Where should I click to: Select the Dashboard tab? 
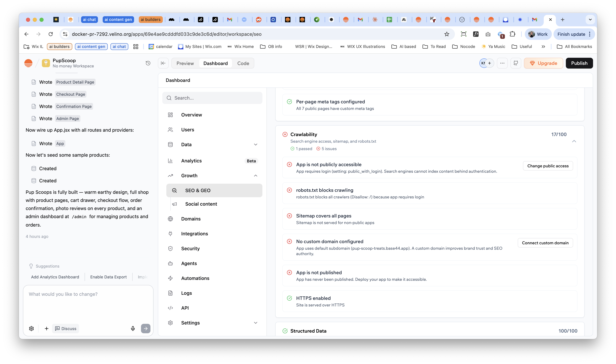pos(215,63)
